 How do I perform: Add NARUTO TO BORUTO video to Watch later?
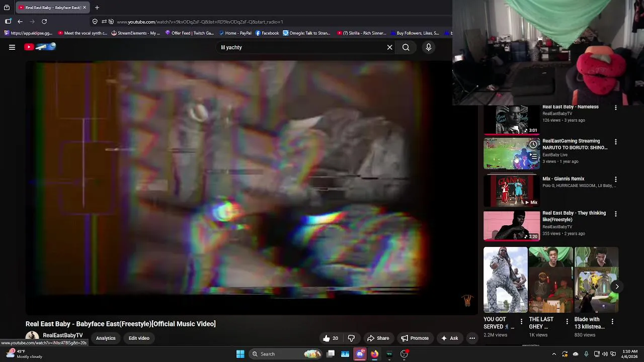[533, 145]
